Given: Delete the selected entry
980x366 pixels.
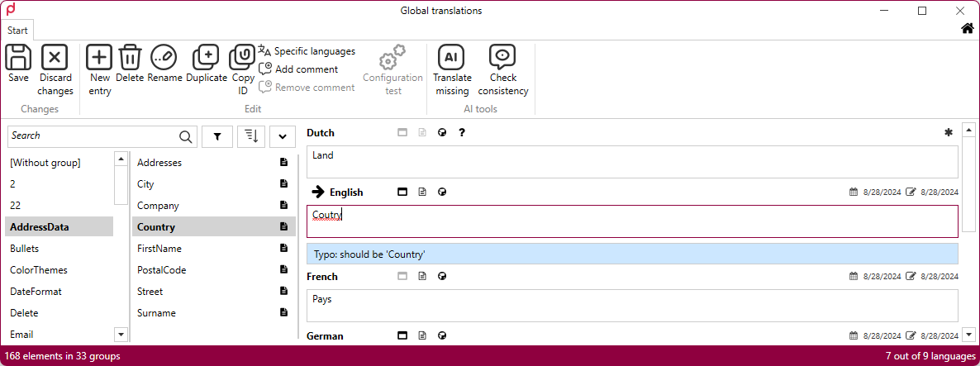Looking at the screenshot, I should [x=130, y=64].
